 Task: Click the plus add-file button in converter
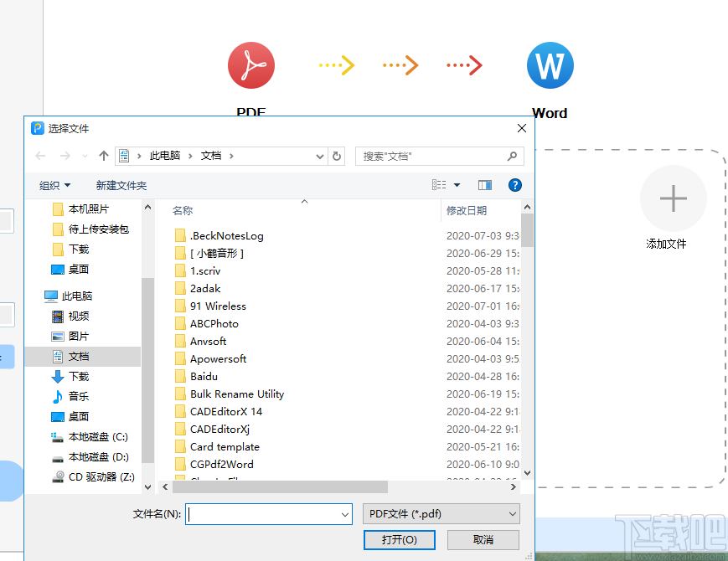pyautogui.click(x=674, y=198)
